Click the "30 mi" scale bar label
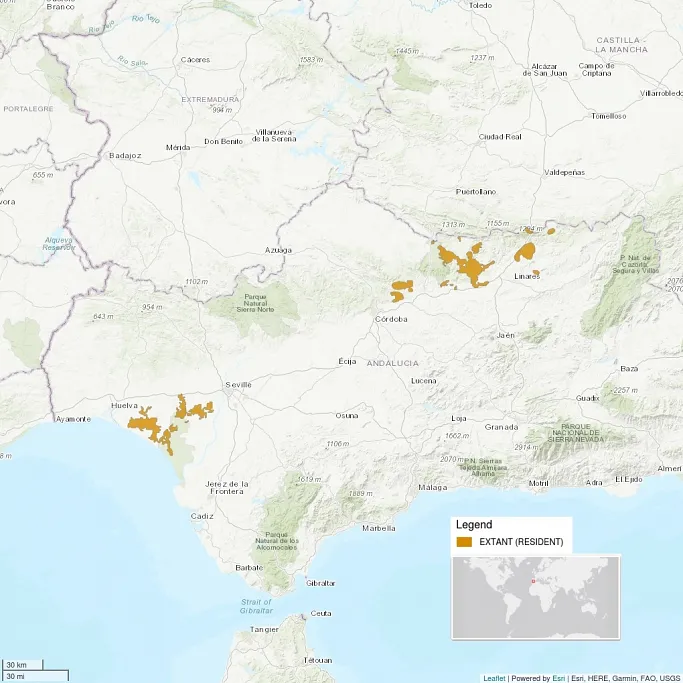The width and height of the screenshot is (683, 683). [x=16, y=676]
